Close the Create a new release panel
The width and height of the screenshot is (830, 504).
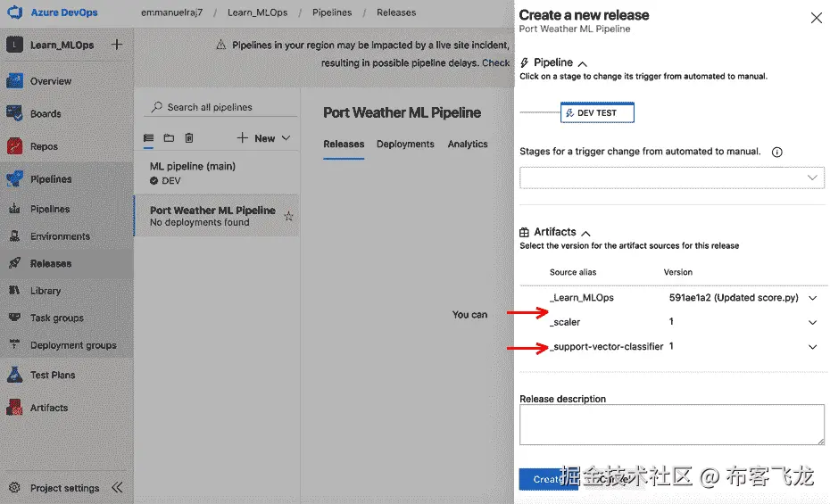point(817,18)
